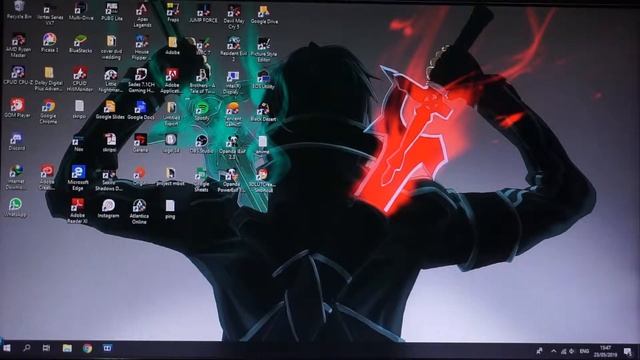This screenshot has height=360, width=640.
Task: Open AMD Ryzen Master shortcut
Action: [18, 45]
